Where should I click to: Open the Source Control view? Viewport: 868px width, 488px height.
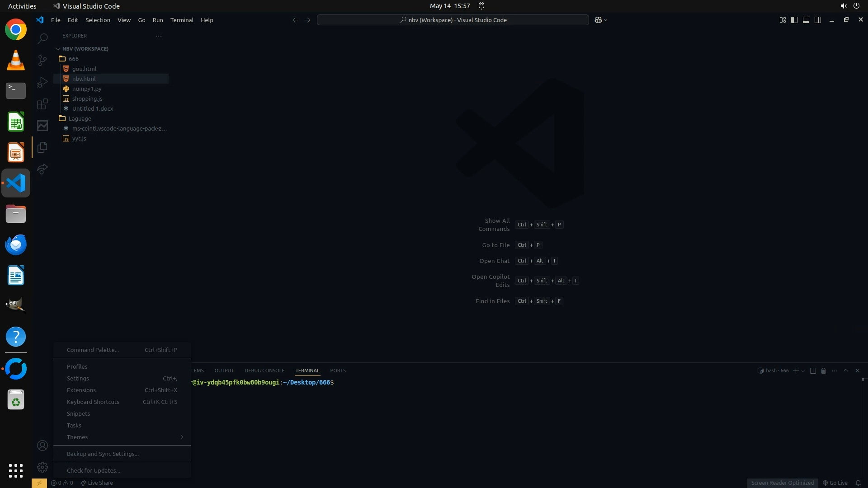tap(42, 60)
